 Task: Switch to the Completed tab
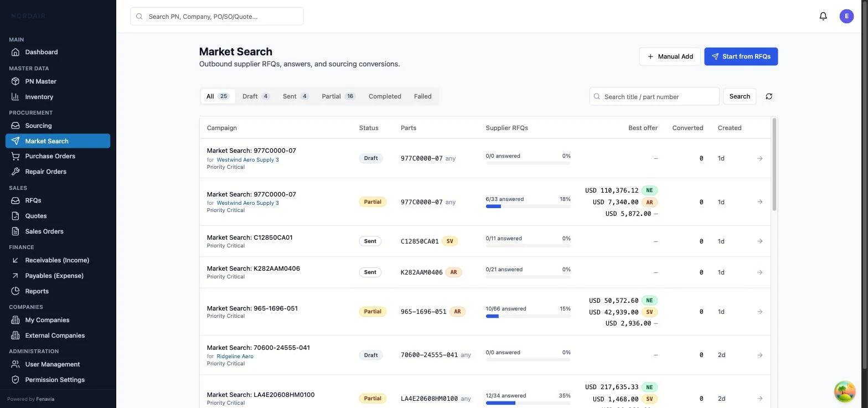tap(385, 96)
